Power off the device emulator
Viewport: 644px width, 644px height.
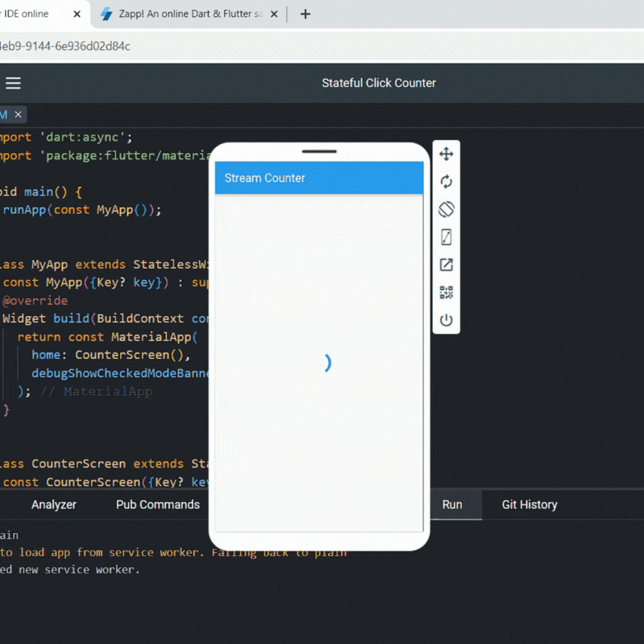pyautogui.click(x=446, y=319)
